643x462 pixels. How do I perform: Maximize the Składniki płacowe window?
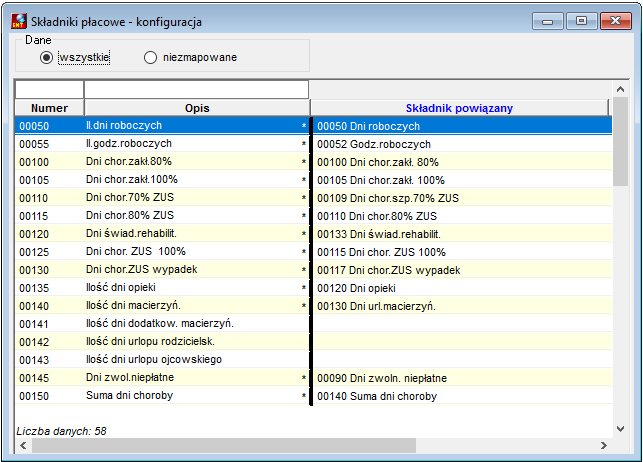point(581,21)
